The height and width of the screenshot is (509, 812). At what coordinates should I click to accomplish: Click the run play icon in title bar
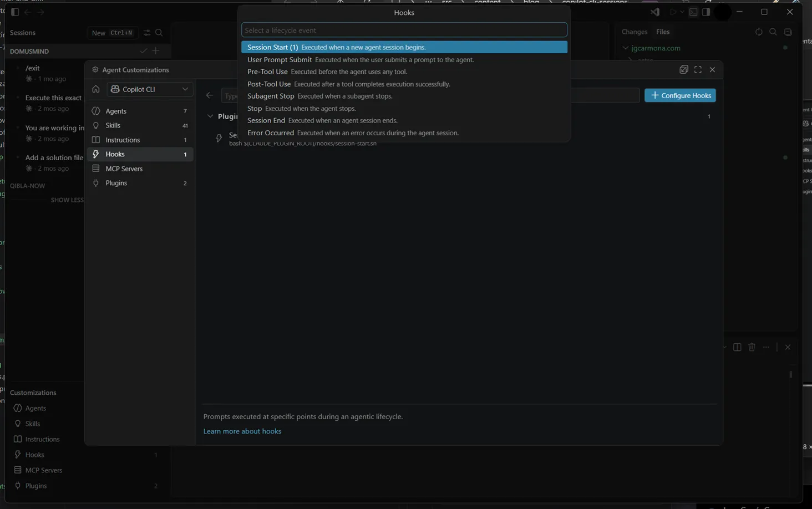pyautogui.click(x=673, y=12)
